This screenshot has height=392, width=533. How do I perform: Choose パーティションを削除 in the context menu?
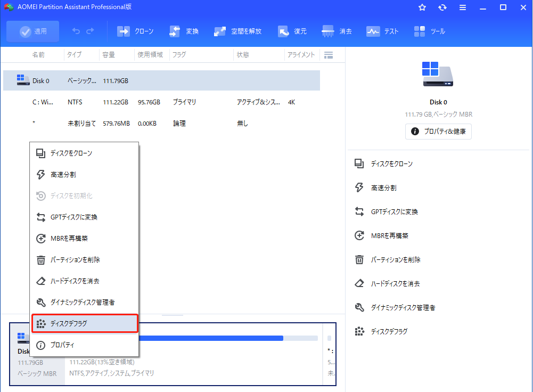click(x=84, y=260)
